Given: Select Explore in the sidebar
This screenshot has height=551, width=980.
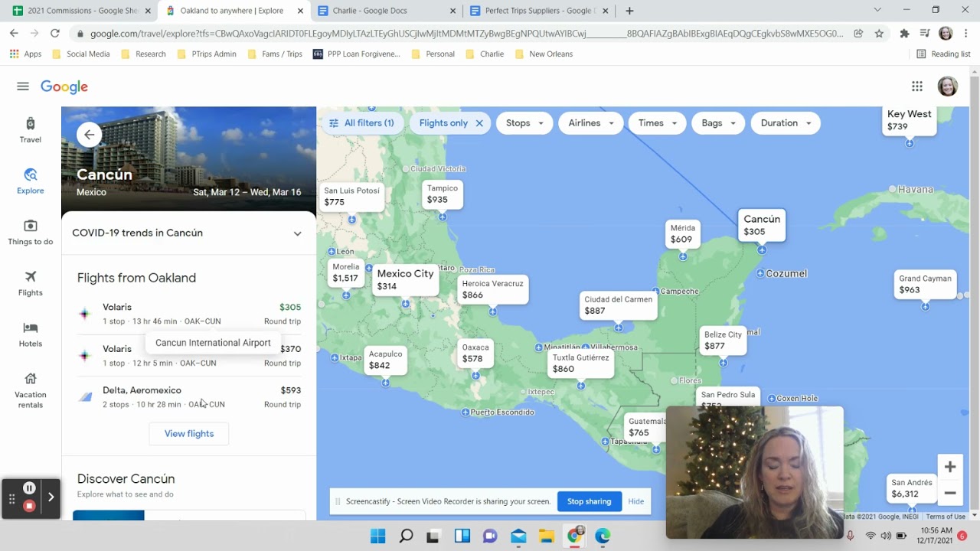Looking at the screenshot, I should click(31, 181).
